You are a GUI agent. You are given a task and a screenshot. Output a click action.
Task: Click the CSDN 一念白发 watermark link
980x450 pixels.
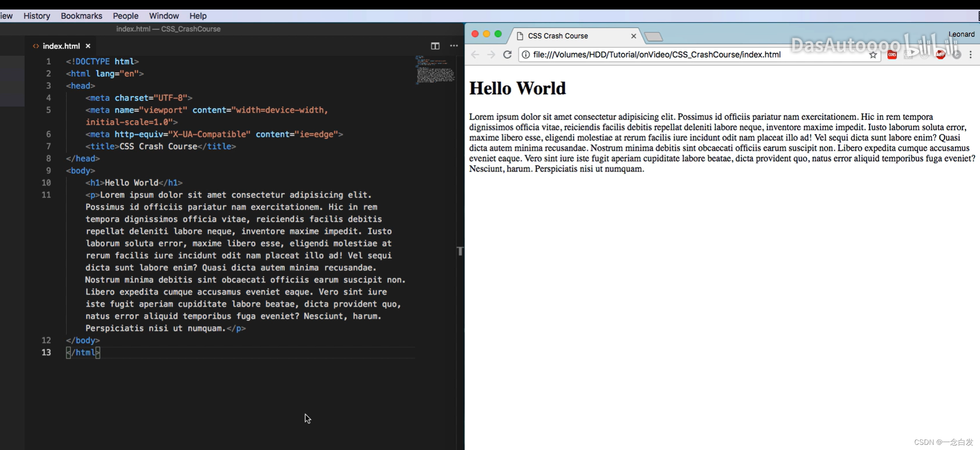(945, 442)
